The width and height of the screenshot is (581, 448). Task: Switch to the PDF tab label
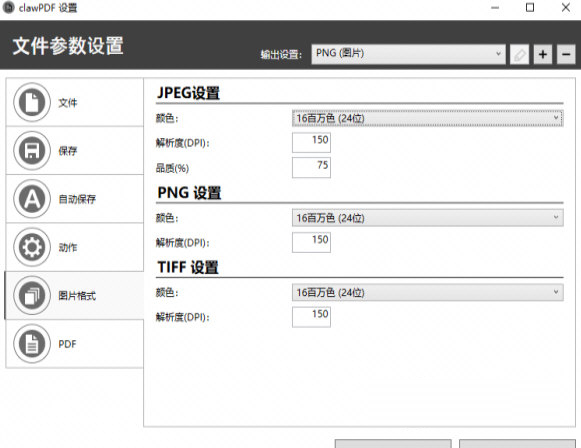[x=67, y=344]
